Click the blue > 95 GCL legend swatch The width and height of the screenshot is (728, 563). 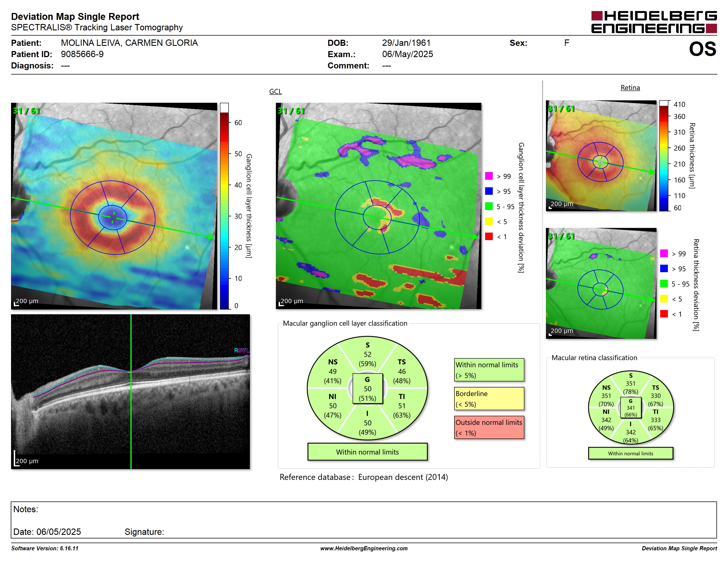[489, 191]
